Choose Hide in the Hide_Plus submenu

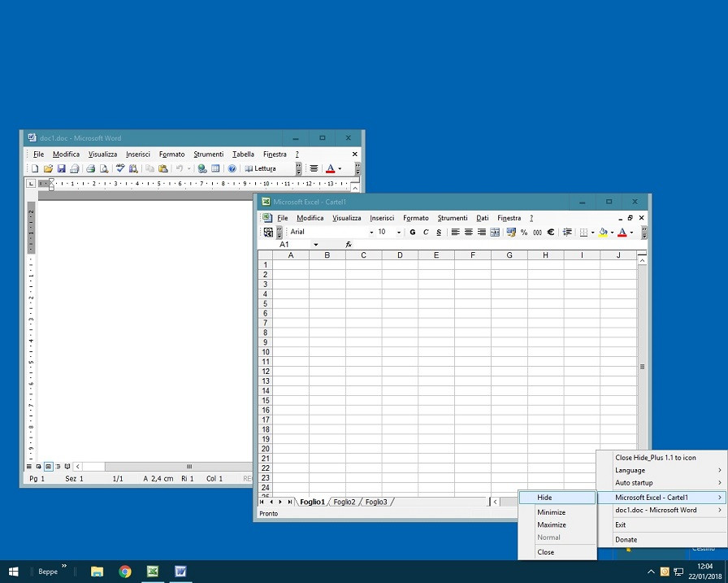pos(557,498)
